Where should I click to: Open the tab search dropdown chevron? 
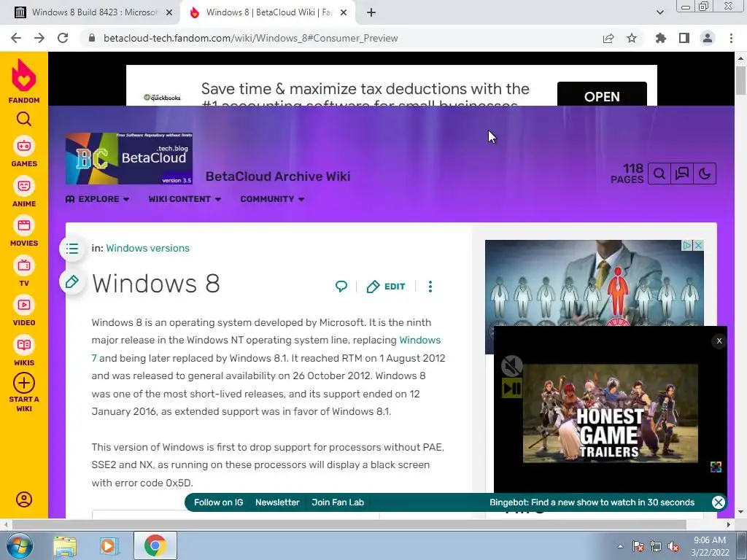tap(659, 12)
